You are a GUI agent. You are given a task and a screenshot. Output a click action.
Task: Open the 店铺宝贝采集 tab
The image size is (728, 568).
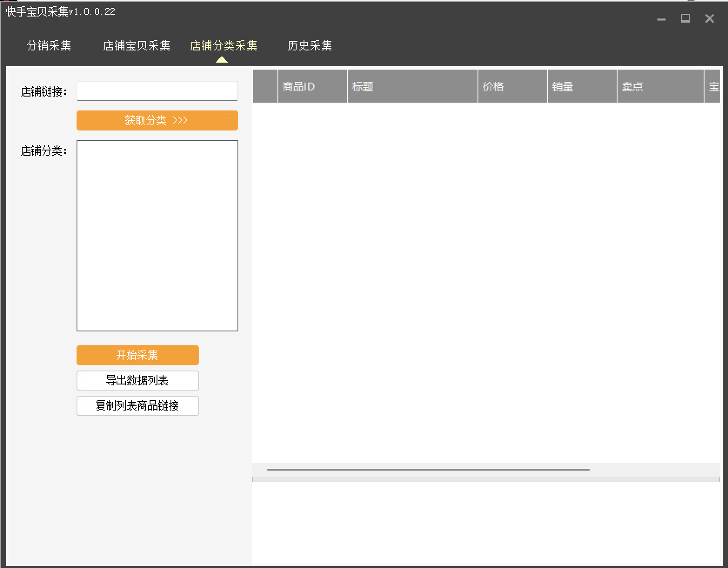click(137, 46)
